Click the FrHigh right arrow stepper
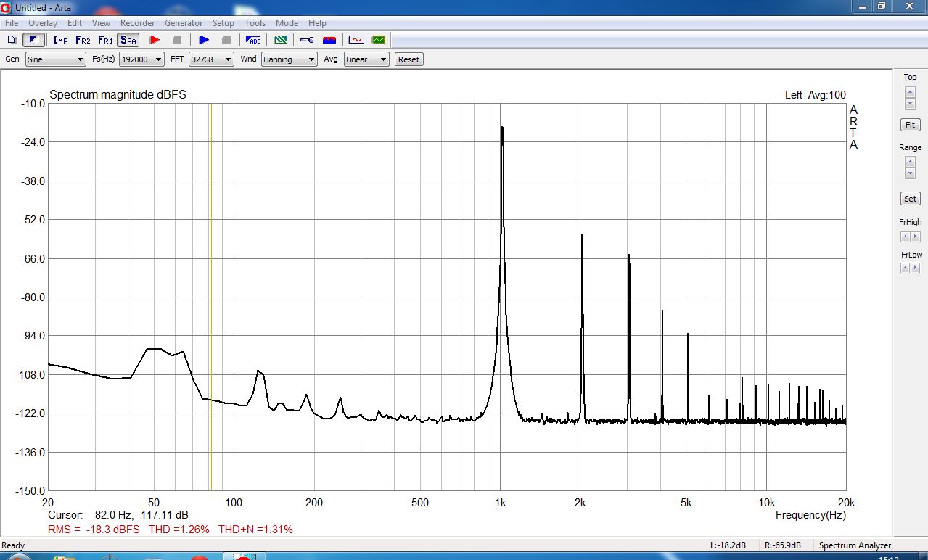The image size is (928, 560). pyautogui.click(x=916, y=237)
